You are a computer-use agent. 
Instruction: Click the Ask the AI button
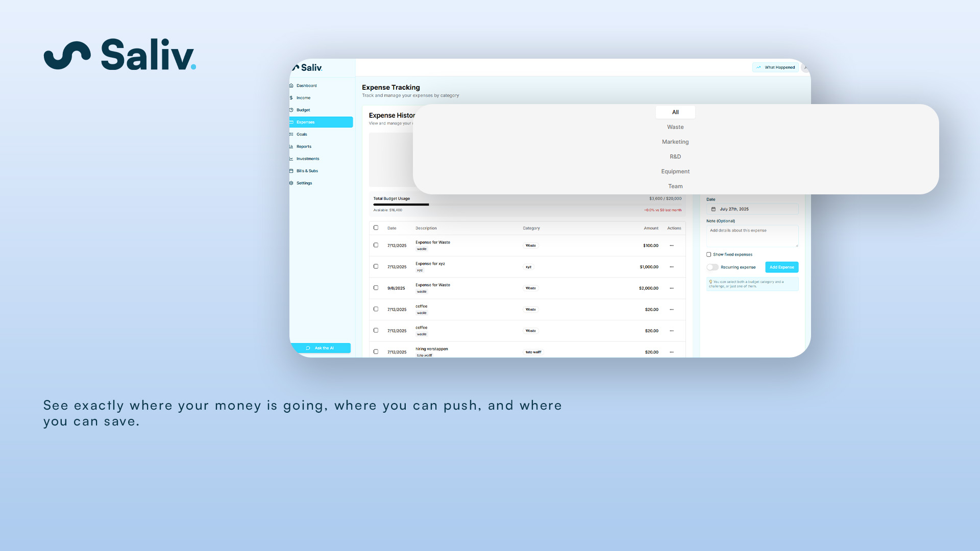pyautogui.click(x=320, y=348)
